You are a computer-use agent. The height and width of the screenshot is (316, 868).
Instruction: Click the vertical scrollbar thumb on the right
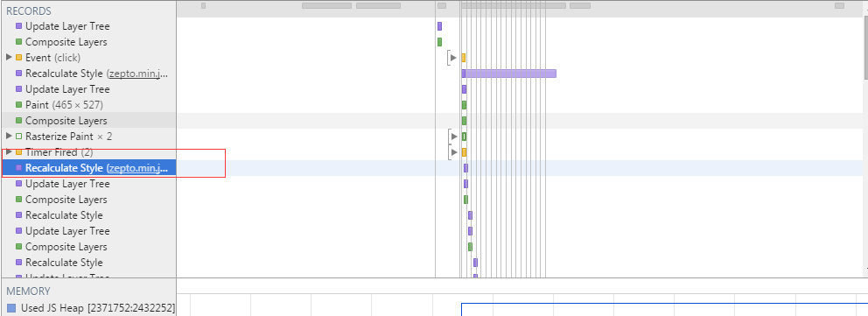click(865, 46)
